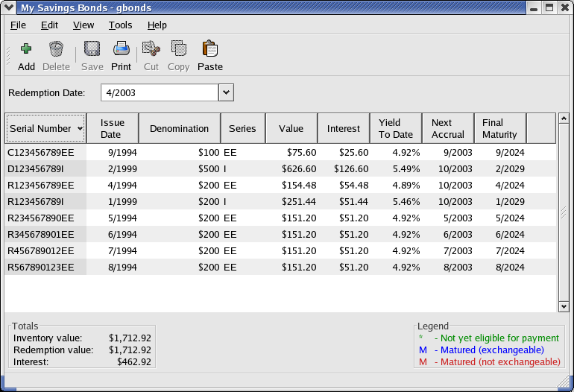
Task: Click the scrollbar up arrow
Action: click(x=564, y=118)
